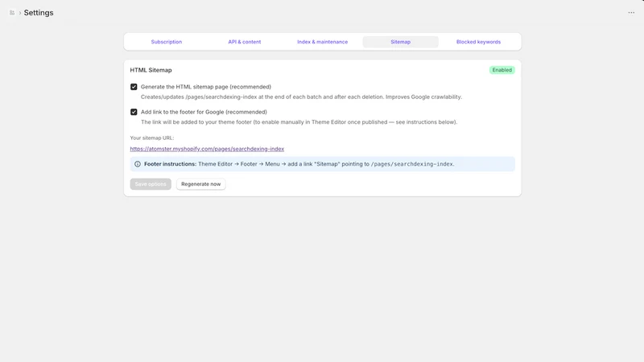
Task: Click 'Add link to the footer for Google' label
Action: [x=204, y=112]
